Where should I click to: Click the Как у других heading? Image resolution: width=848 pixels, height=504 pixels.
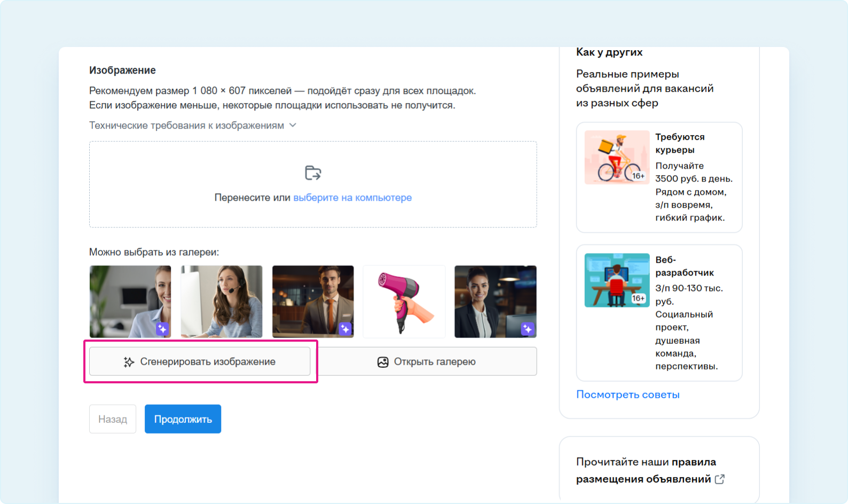point(609,52)
